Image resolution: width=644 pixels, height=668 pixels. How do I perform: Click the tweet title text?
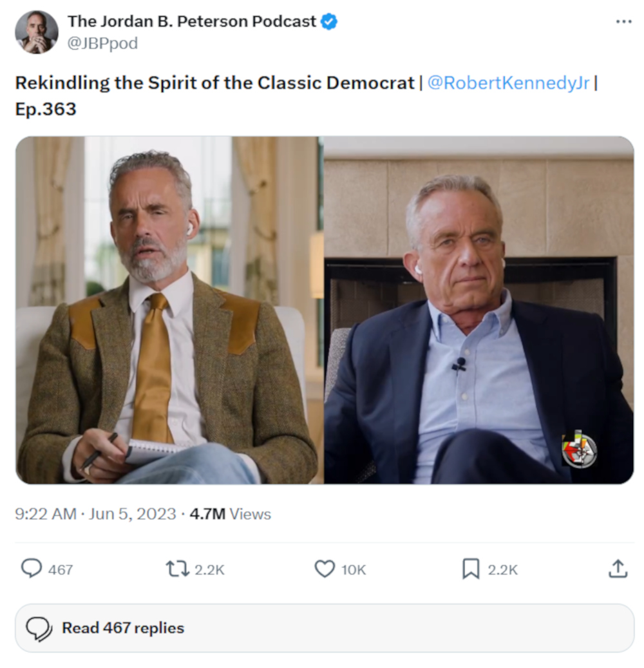click(214, 83)
